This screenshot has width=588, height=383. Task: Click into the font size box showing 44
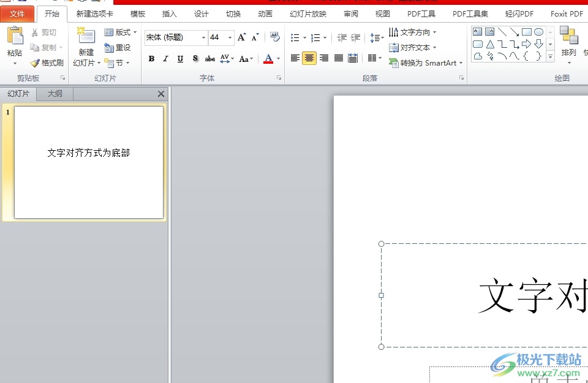(217, 37)
